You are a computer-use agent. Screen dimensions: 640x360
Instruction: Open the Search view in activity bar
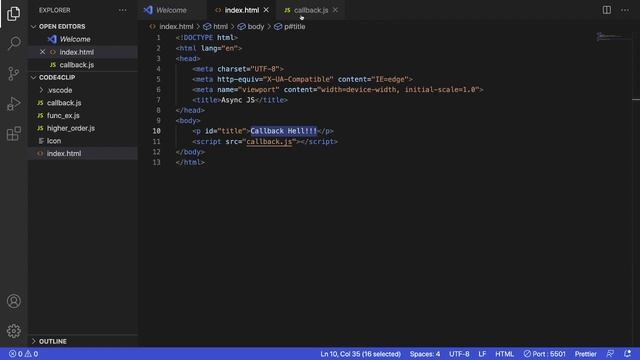pyautogui.click(x=13, y=43)
